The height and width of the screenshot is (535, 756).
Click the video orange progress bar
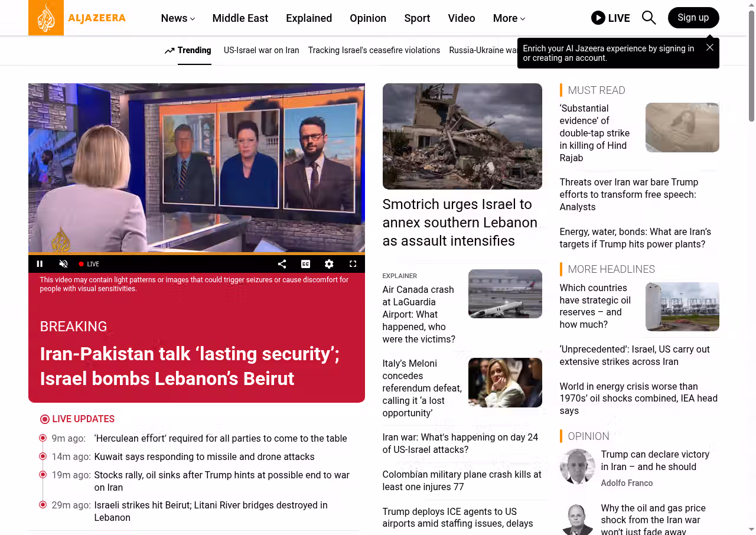click(196, 254)
